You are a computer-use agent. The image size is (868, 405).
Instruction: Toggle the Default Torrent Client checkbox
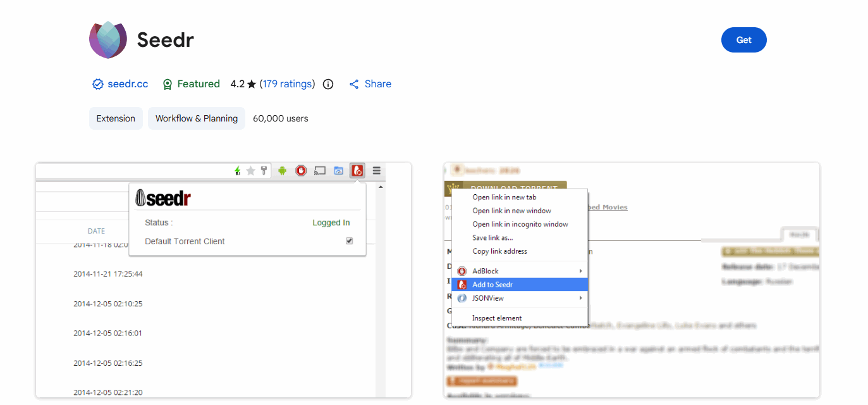coord(349,241)
